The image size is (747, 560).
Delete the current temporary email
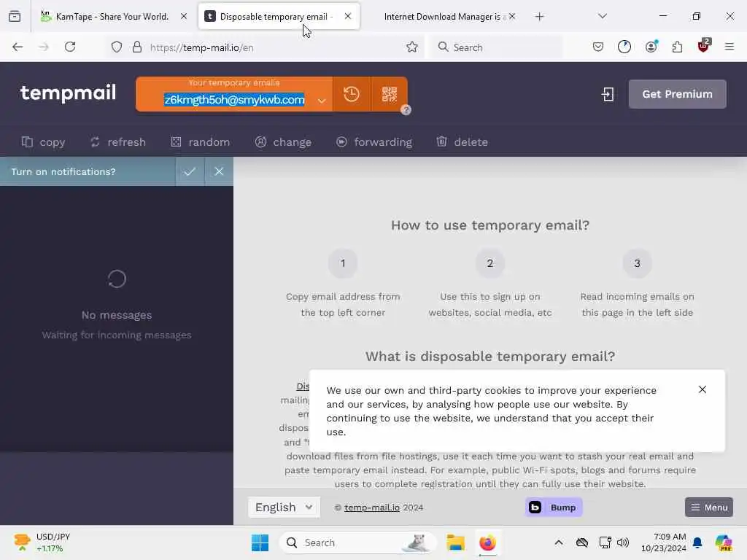[x=462, y=142]
